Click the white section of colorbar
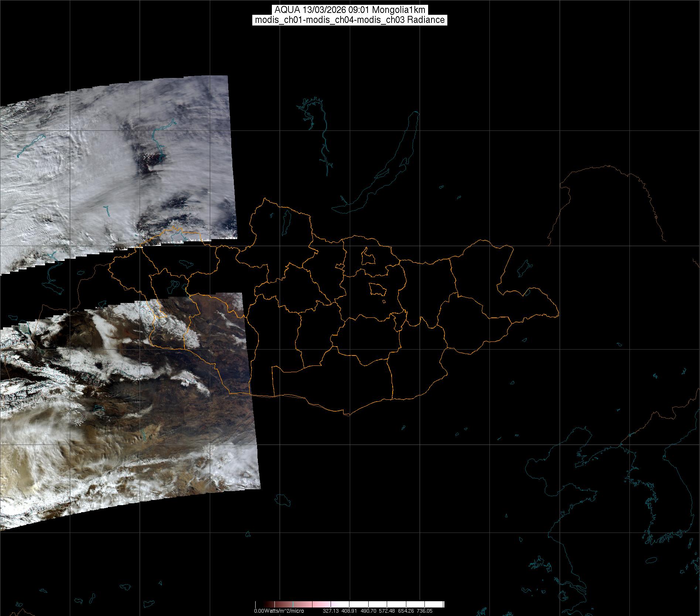 tap(406, 605)
